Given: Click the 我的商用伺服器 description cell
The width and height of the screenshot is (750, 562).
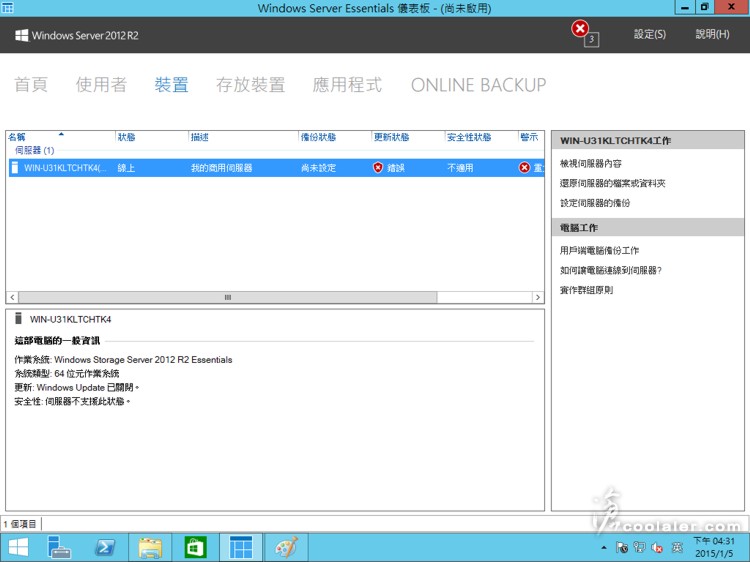Looking at the screenshot, I should (x=221, y=168).
